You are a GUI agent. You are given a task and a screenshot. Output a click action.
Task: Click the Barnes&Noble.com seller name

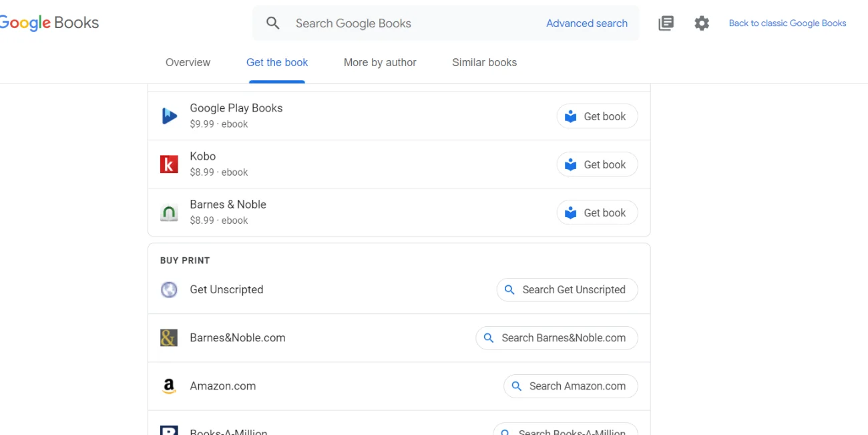coord(238,338)
